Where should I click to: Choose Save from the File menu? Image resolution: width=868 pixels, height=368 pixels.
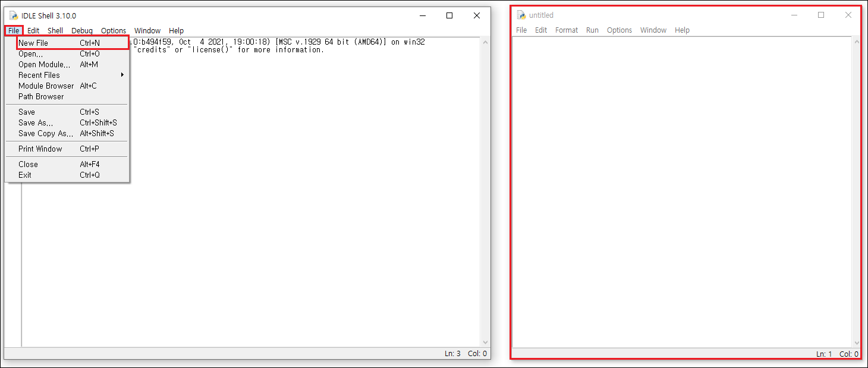(67, 112)
